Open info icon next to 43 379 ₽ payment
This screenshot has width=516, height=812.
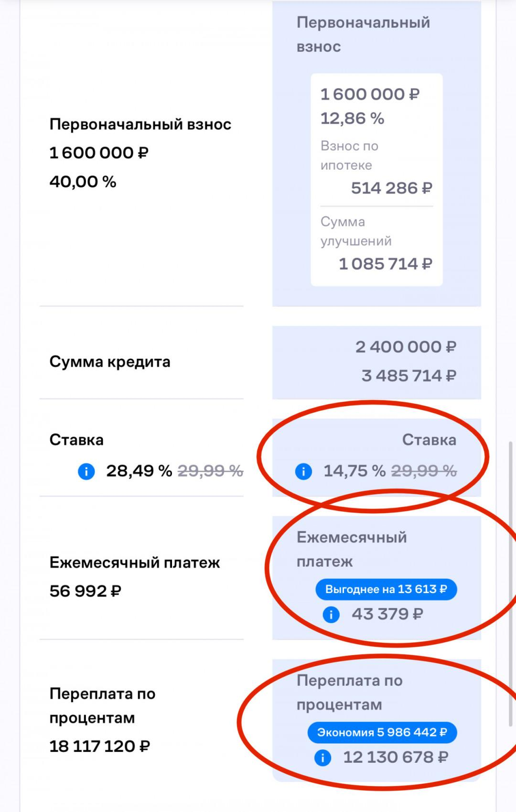coord(331,614)
